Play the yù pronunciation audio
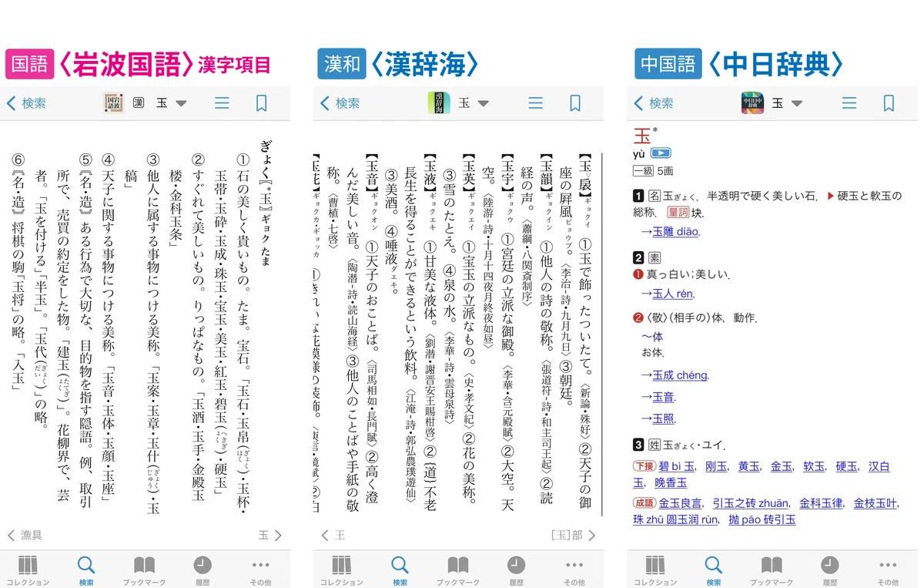The image size is (924, 588). coord(661,154)
